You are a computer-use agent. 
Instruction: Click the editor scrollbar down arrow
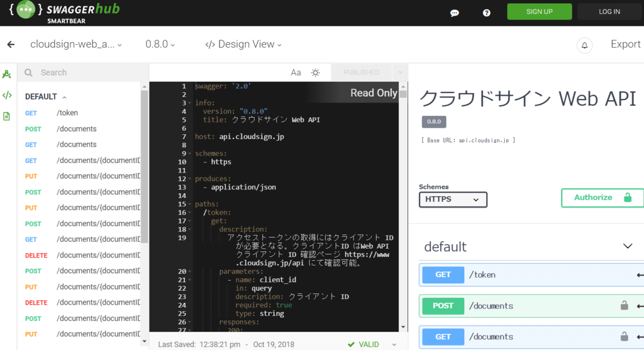tap(403, 327)
